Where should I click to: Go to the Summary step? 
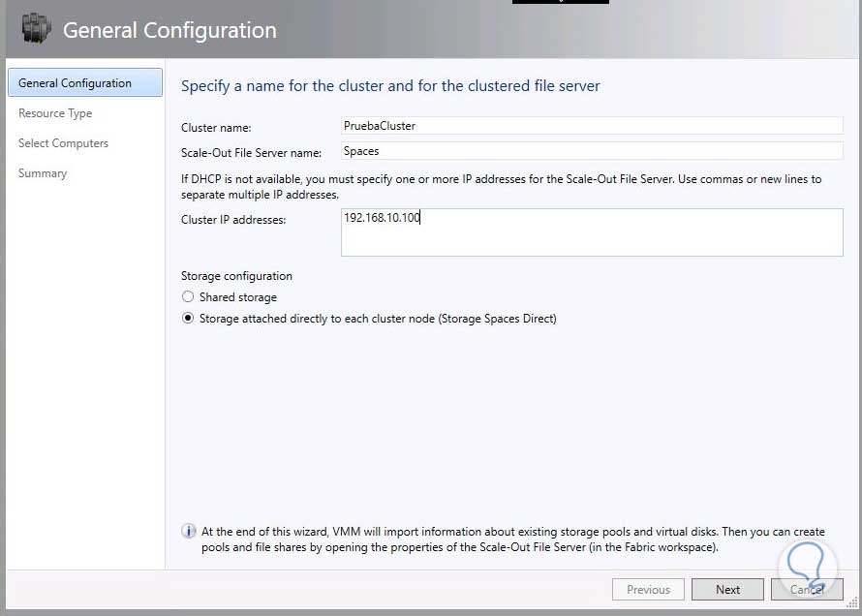43,173
